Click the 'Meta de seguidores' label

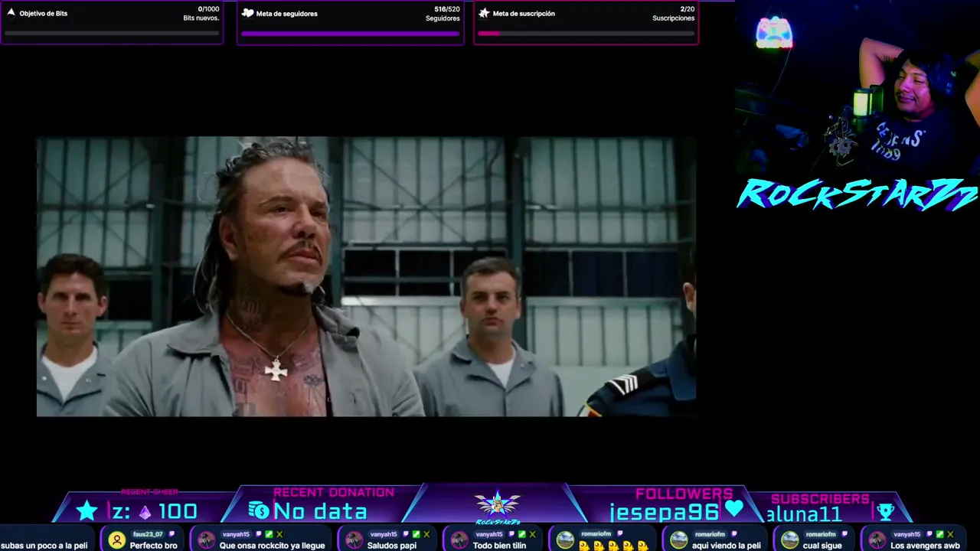[287, 14]
